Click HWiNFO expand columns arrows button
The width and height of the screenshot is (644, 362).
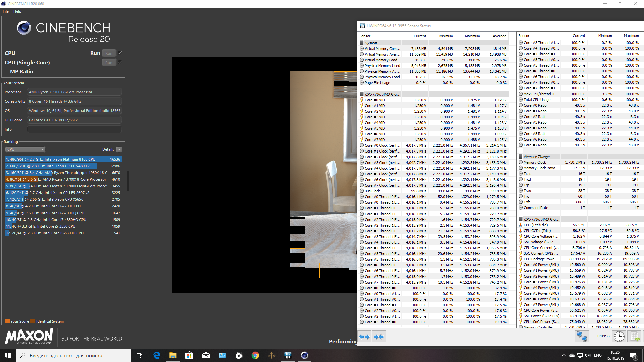click(364, 337)
